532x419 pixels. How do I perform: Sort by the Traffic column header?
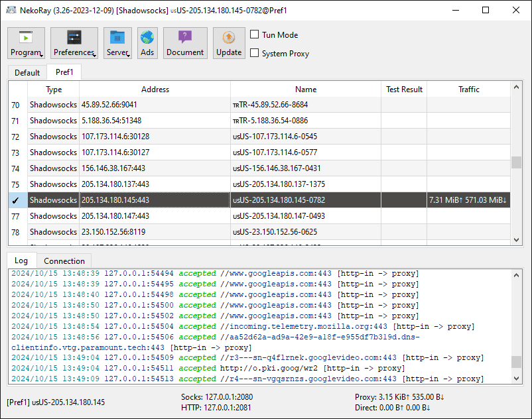[x=468, y=89]
